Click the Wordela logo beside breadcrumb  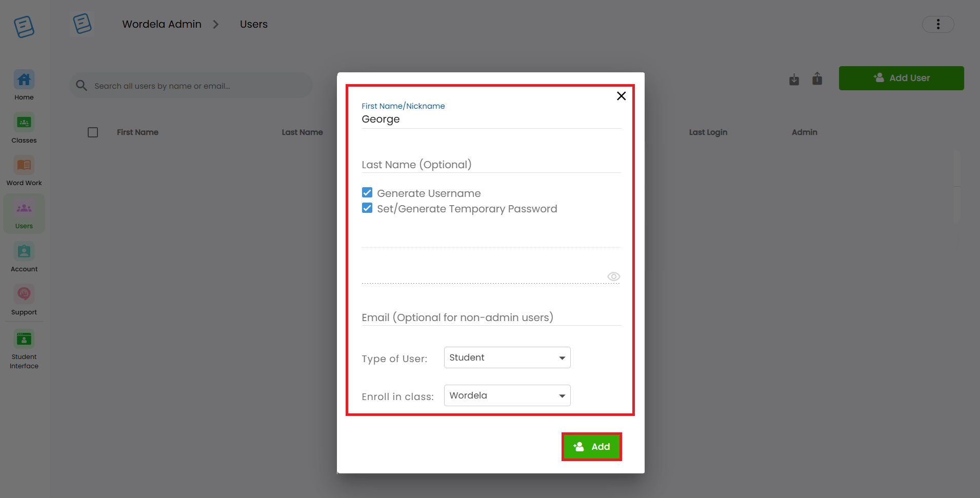[x=82, y=24]
